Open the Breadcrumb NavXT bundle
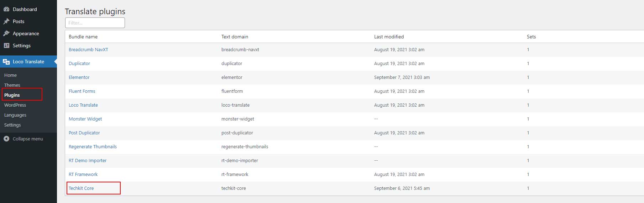 coord(88,49)
